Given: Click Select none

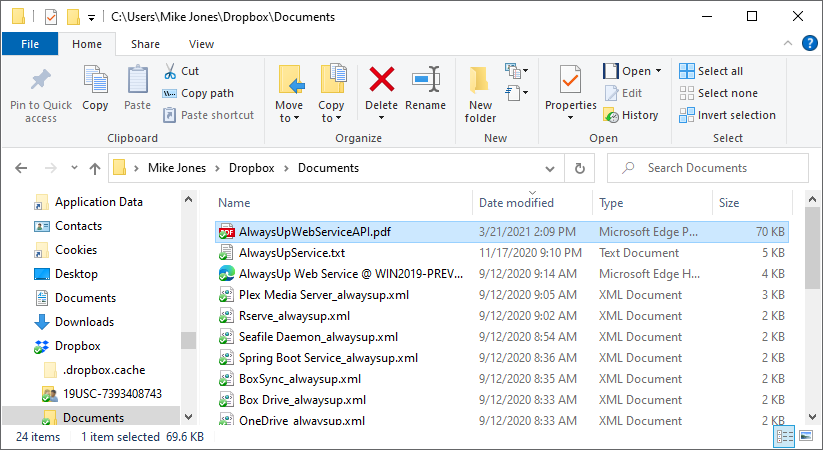Looking at the screenshot, I should click(719, 93).
